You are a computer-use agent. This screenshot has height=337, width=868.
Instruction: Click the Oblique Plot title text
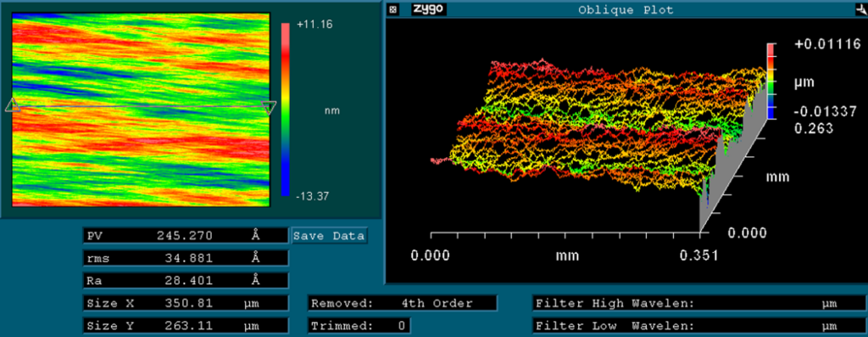click(626, 10)
